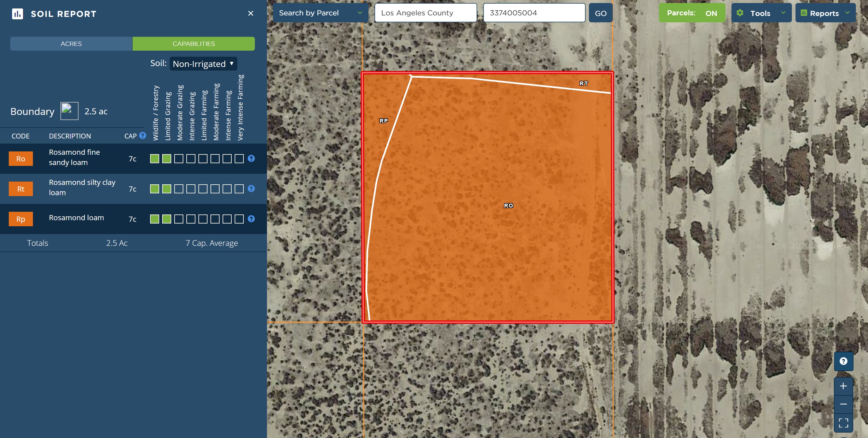Open help icon for Rosamond silty clay loam
Image resolution: width=868 pixels, height=438 pixels.
[x=251, y=189]
